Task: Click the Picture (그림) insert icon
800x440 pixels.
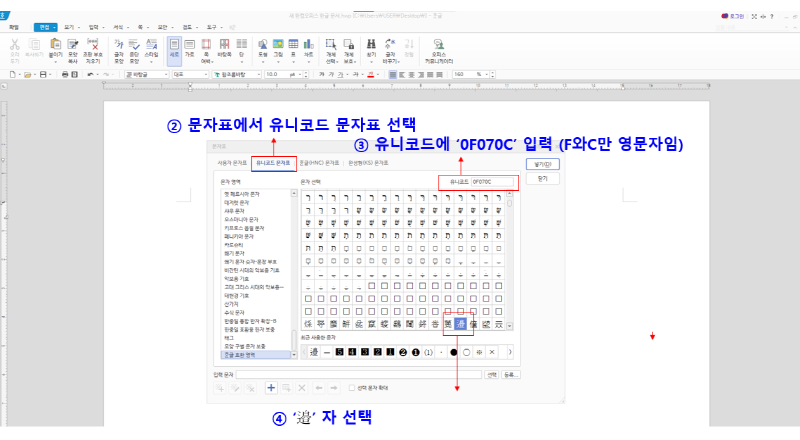Action: [x=278, y=44]
